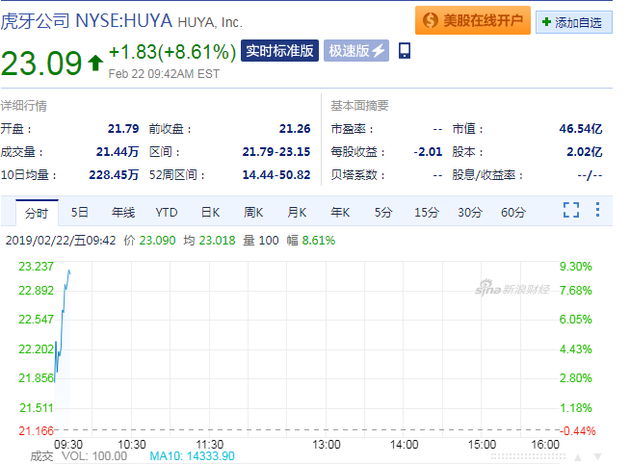Click the current price 23.09
The height and width of the screenshot is (464, 630).
pos(41,63)
